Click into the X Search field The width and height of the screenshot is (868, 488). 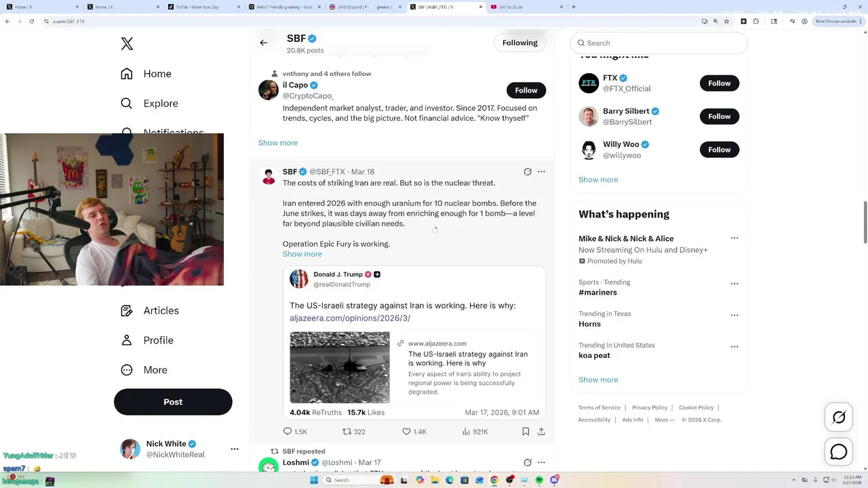(658, 43)
